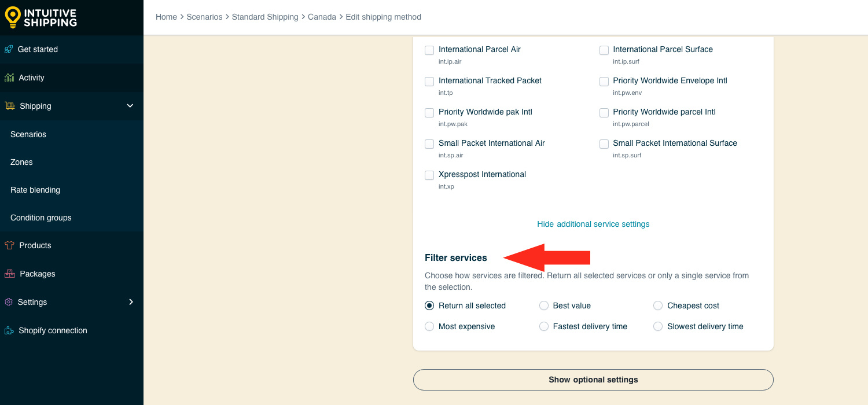
Task: Open Scenarios in the sidebar
Action: (28, 134)
